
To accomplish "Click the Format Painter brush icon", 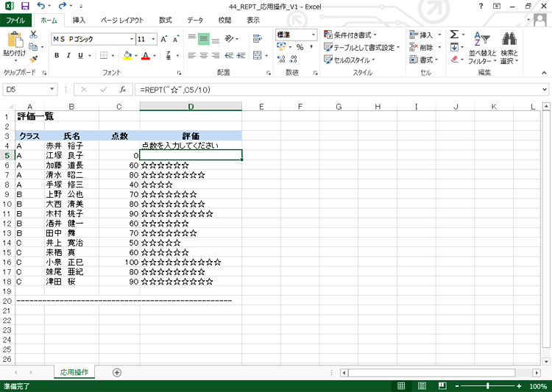I will click(33, 59).
